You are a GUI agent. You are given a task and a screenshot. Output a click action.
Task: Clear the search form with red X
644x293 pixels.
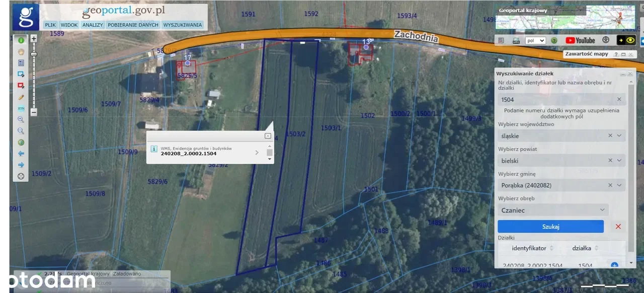pos(618,227)
